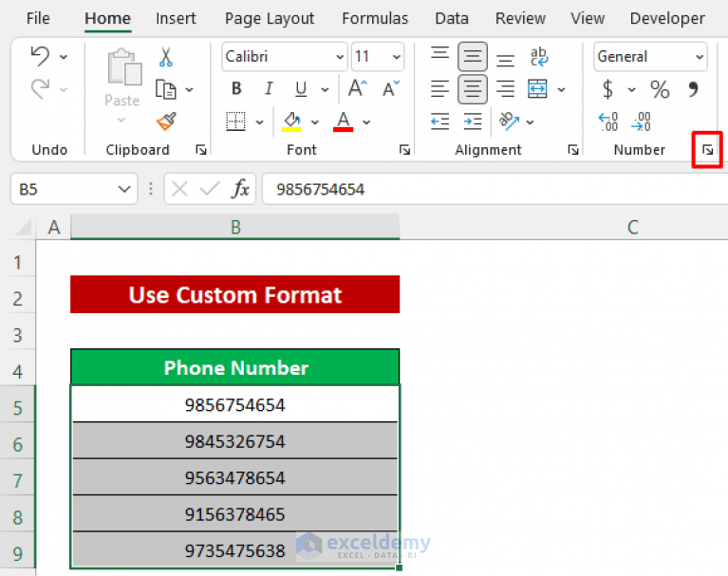
Task: Click the Borders grid icon
Action: 235,121
